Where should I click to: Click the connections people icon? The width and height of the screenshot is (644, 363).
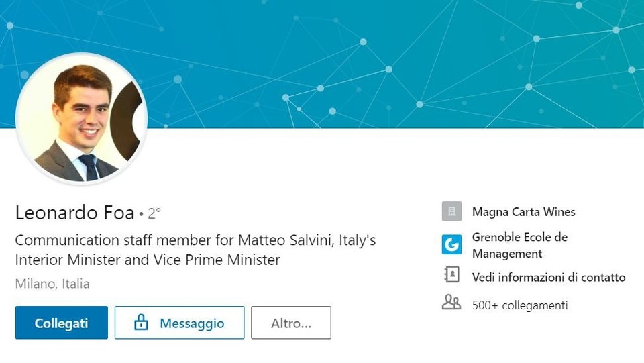coord(451,302)
